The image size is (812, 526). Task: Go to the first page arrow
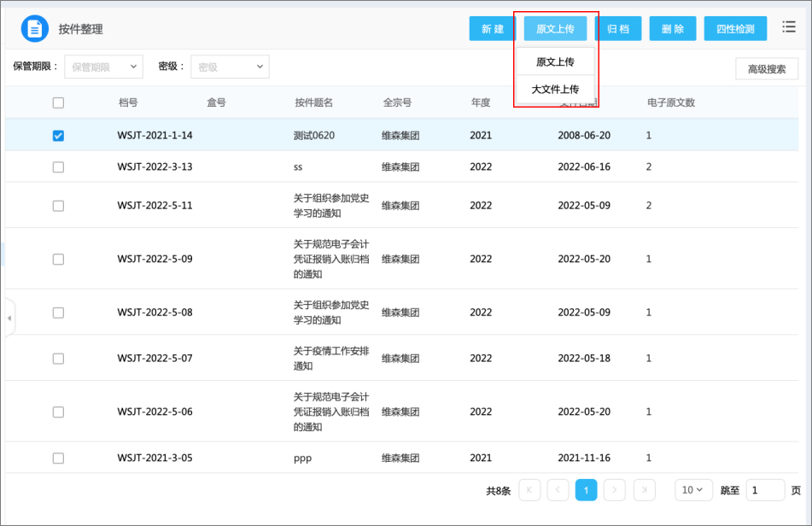click(529, 490)
